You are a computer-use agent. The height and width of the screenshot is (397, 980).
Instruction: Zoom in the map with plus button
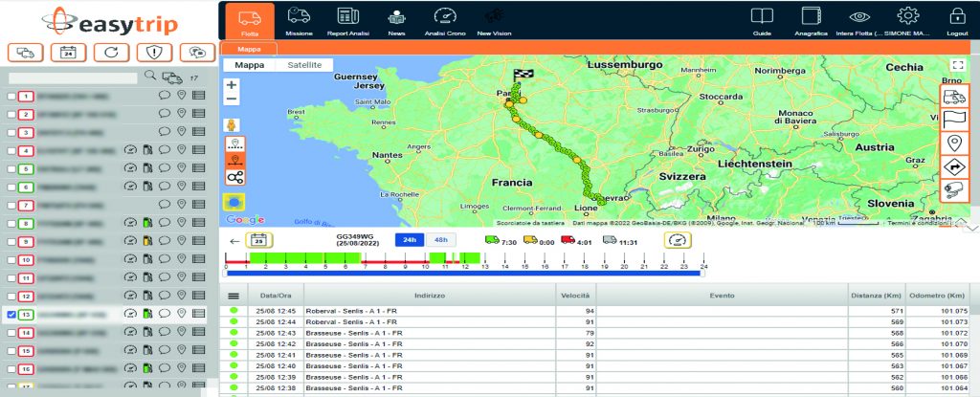(x=233, y=84)
